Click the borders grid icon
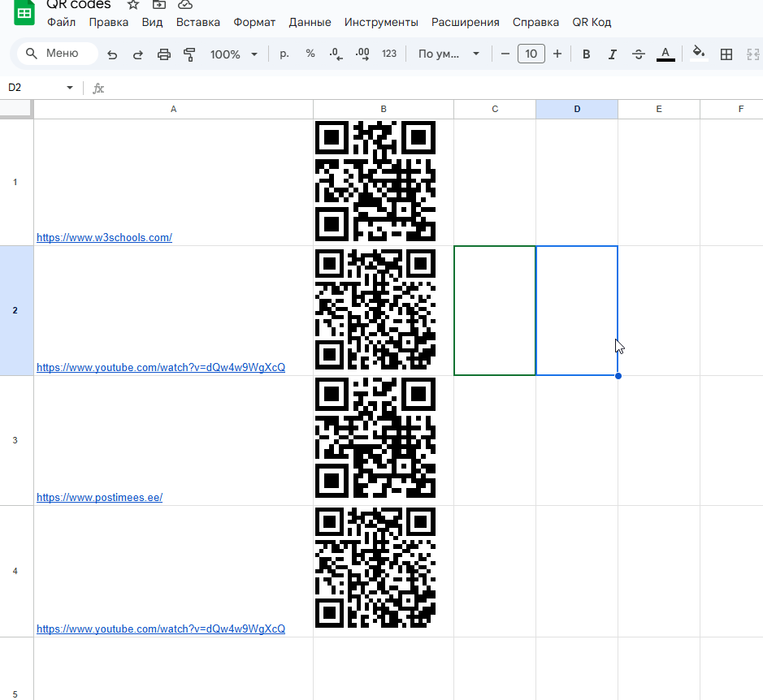Screen dimensions: 763x700 [x=726, y=54]
